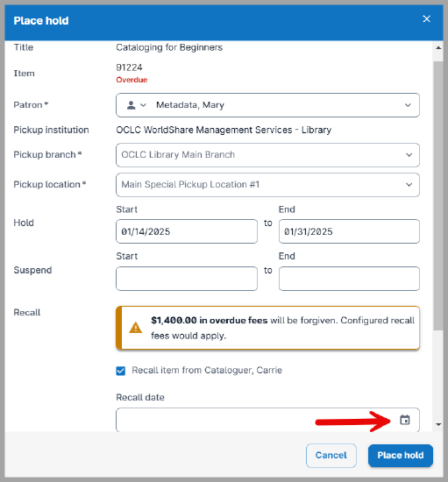The image size is (448, 482).
Task: Click the Suspend Start date field
Action: pos(187,279)
